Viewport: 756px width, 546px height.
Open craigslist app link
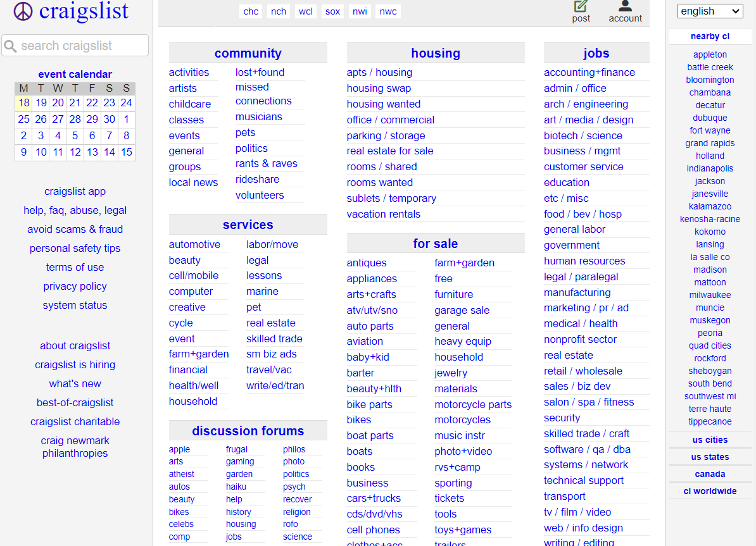[75, 191]
